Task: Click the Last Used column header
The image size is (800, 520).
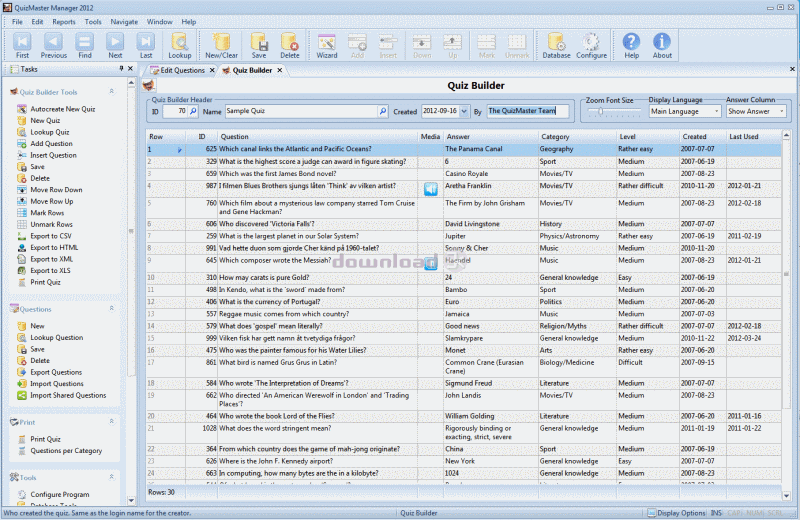Action: (754, 137)
